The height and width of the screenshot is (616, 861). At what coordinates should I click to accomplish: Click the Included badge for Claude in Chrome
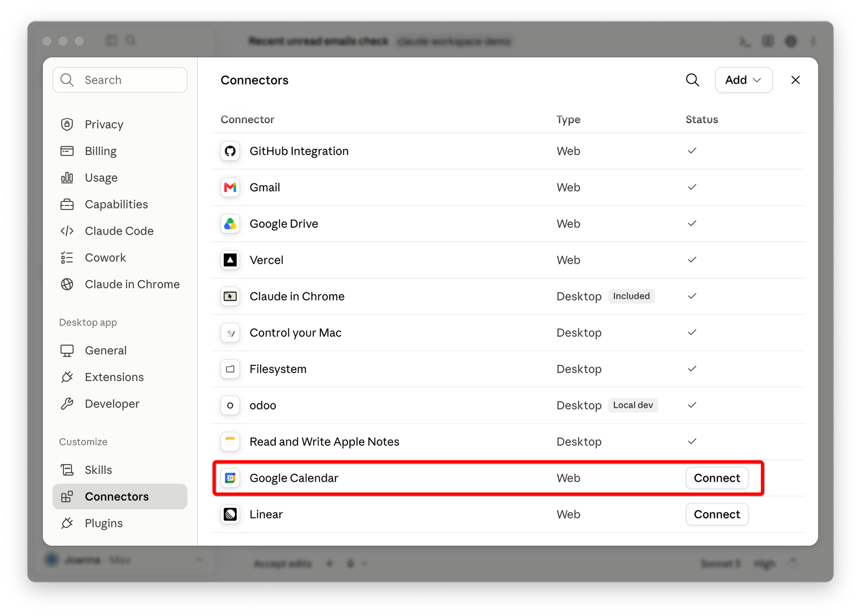pyautogui.click(x=631, y=296)
